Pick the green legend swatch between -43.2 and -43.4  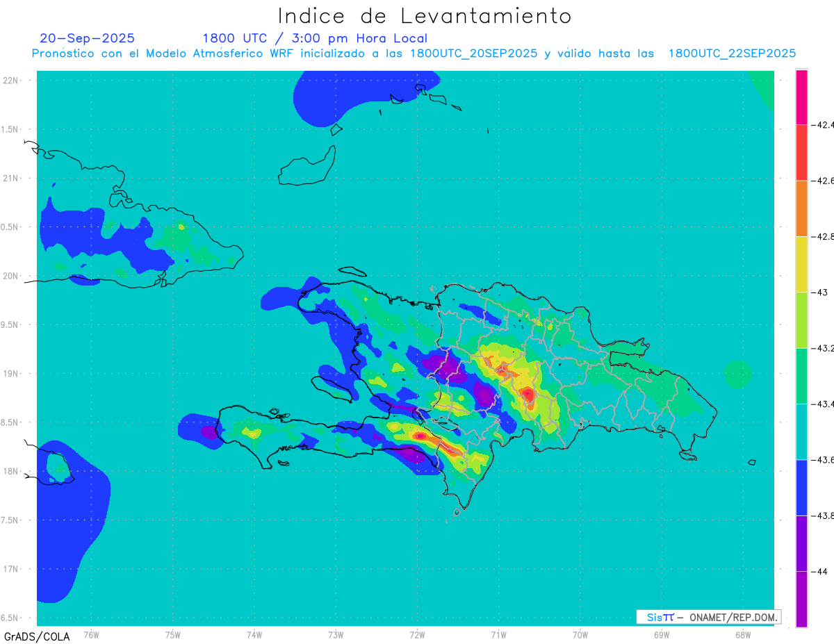tap(801, 376)
